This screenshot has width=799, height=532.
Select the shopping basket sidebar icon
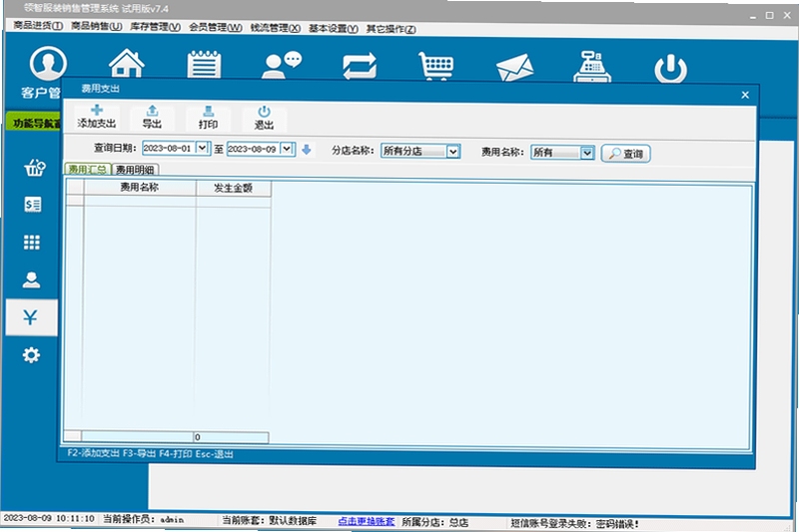point(34,167)
